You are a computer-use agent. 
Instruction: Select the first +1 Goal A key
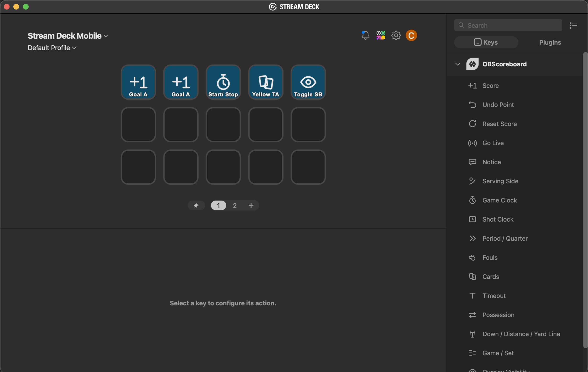tap(138, 82)
